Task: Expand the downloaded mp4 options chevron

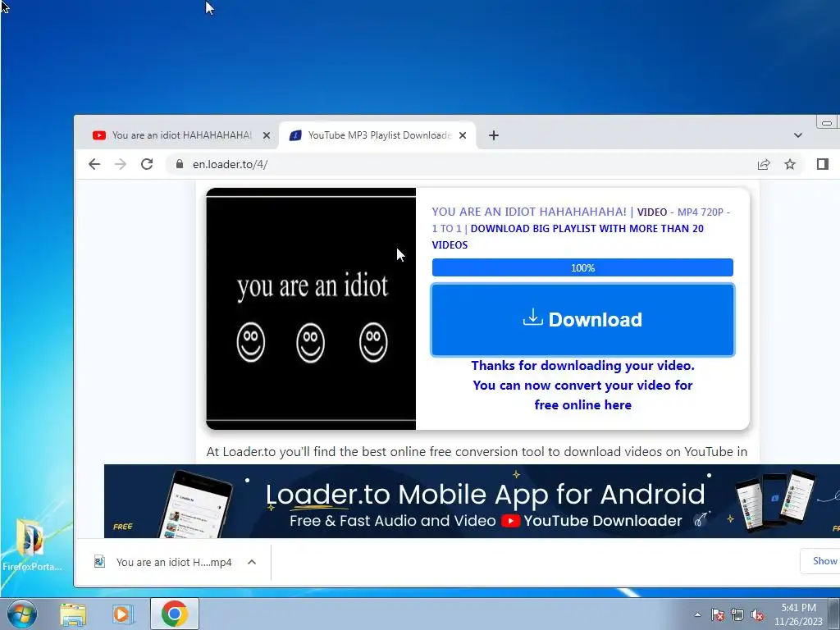Action: pyautogui.click(x=252, y=563)
